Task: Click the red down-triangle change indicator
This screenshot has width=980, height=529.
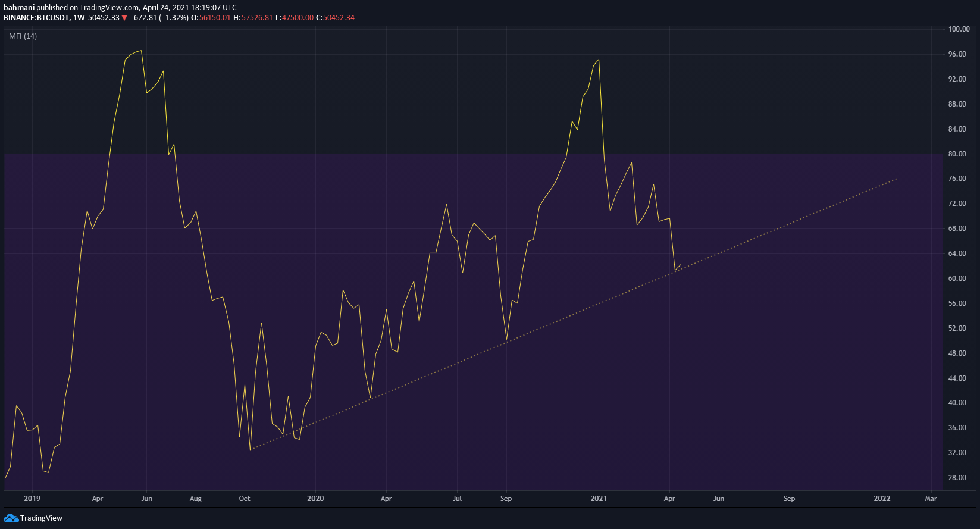Action: pos(124,18)
